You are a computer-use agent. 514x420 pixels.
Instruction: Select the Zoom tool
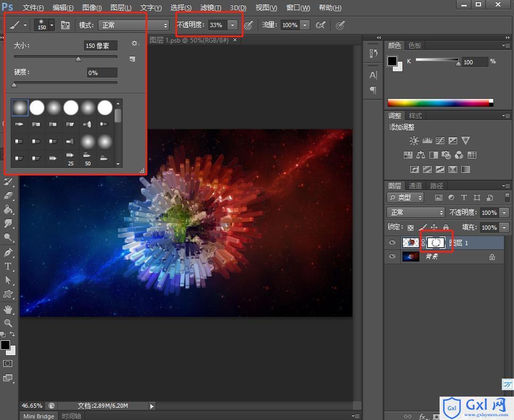pos(8,323)
